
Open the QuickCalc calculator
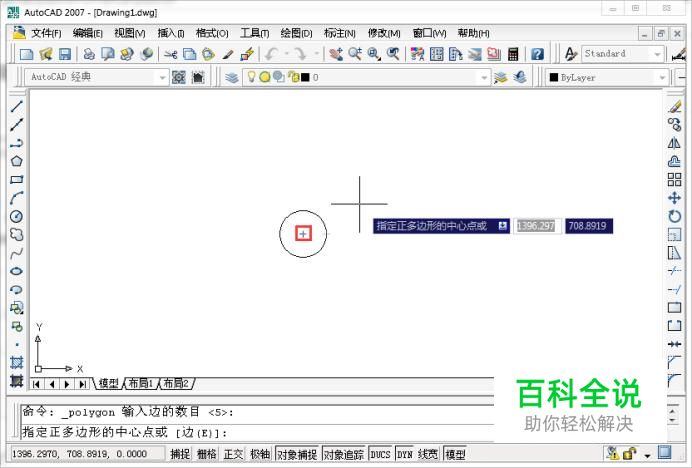pyautogui.click(x=513, y=54)
